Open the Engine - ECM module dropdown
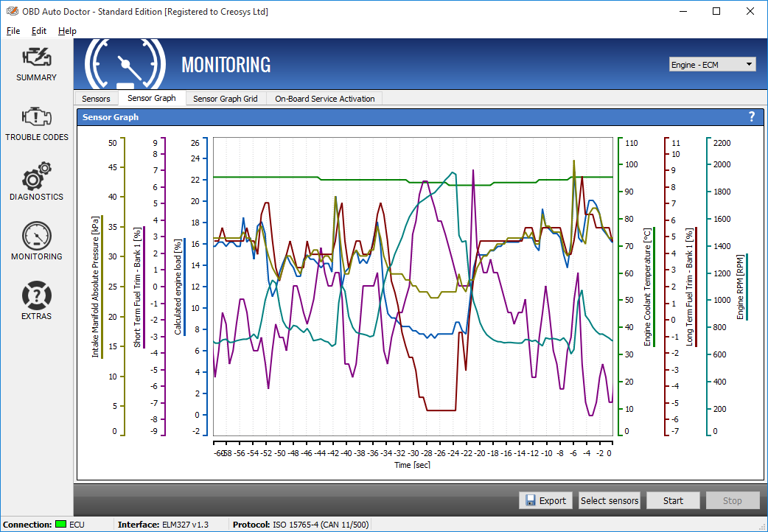768x532 pixels. tap(712, 65)
